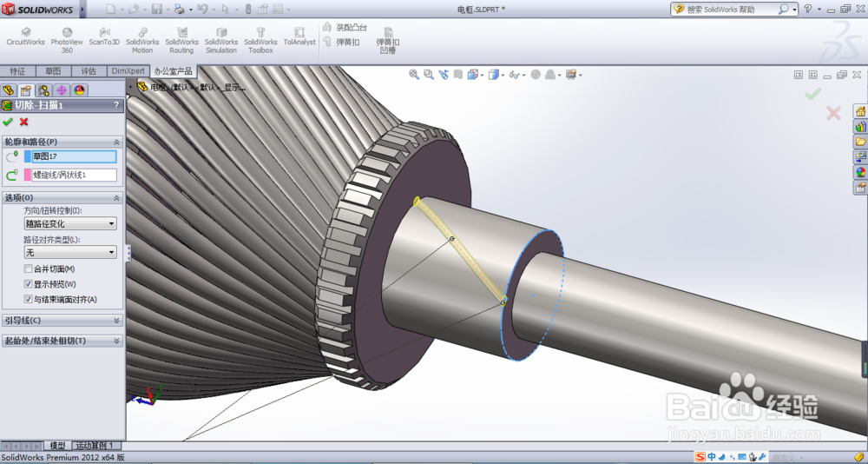The width and height of the screenshot is (868, 464).
Task: Click the Open file icon
Action: pyautogui.click(x=134, y=9)
